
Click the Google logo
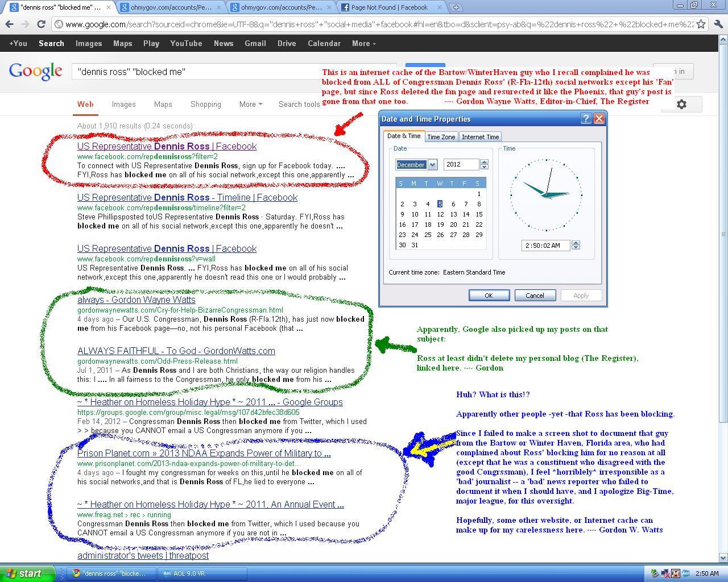coord(35,72)
